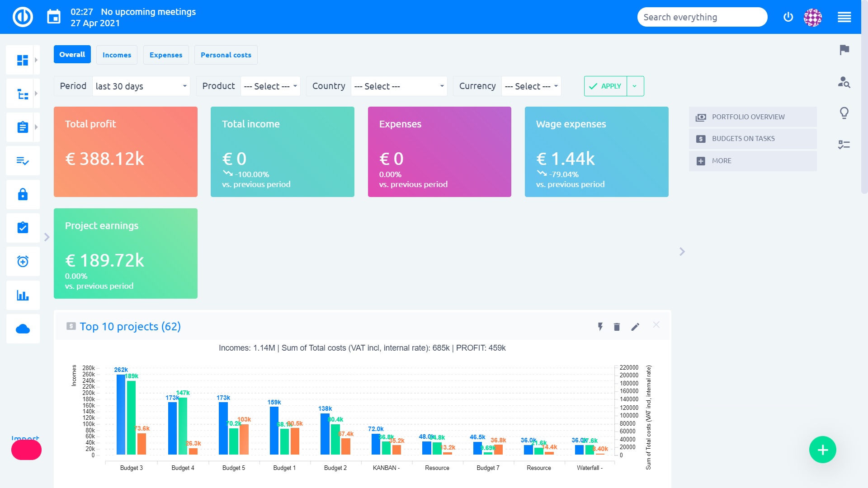Click the More option in right panel
The height and width of the screenshot is (488, 868).
(x=722, y=160)
